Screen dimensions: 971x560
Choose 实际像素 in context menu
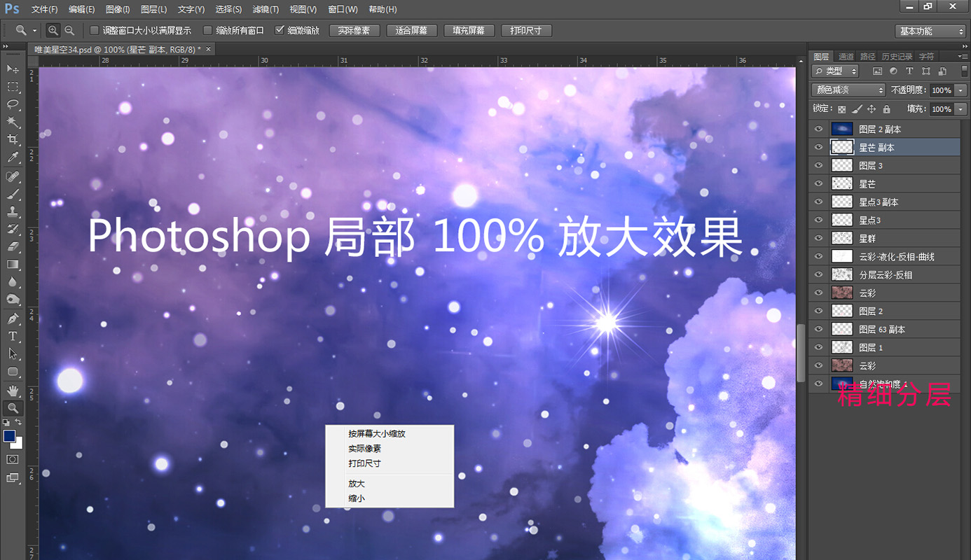(x=364, y=449)
